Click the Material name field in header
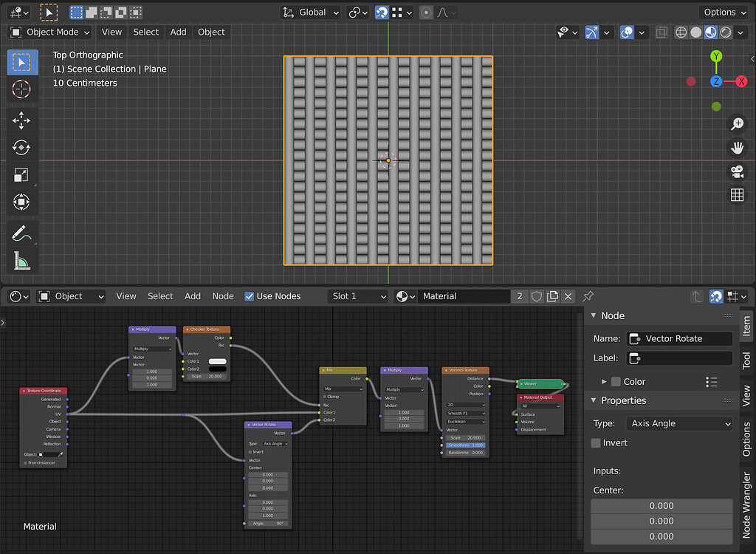 [x=464, y=296]
